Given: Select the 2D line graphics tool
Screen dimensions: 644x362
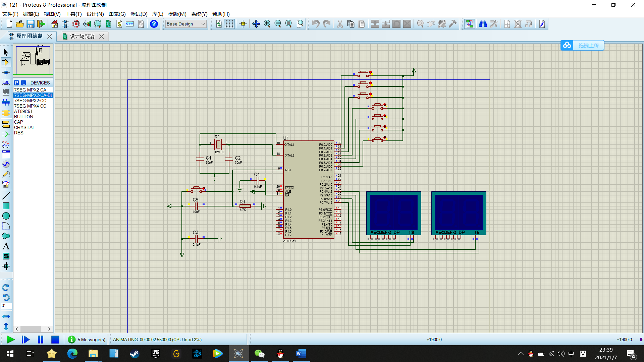Looking at the screenshot, I should [6, 196].
